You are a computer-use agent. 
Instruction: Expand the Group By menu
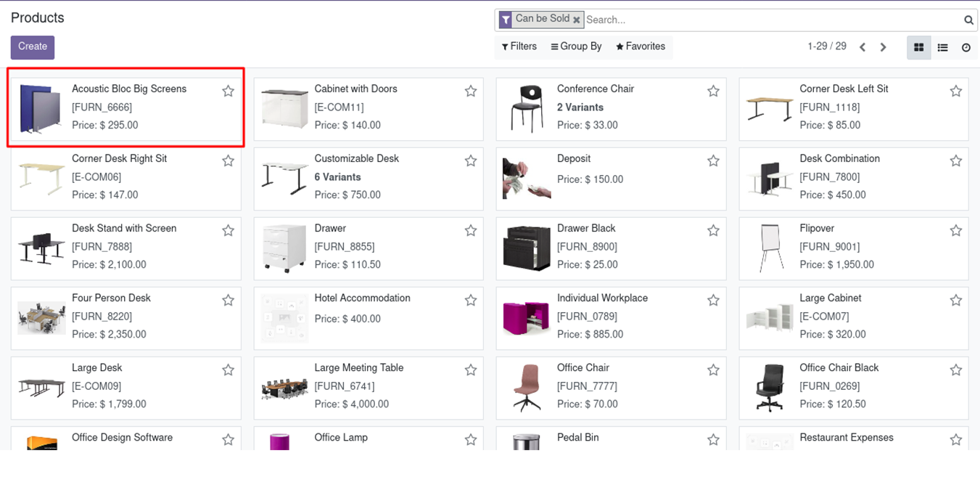click(x=576, y=46)
